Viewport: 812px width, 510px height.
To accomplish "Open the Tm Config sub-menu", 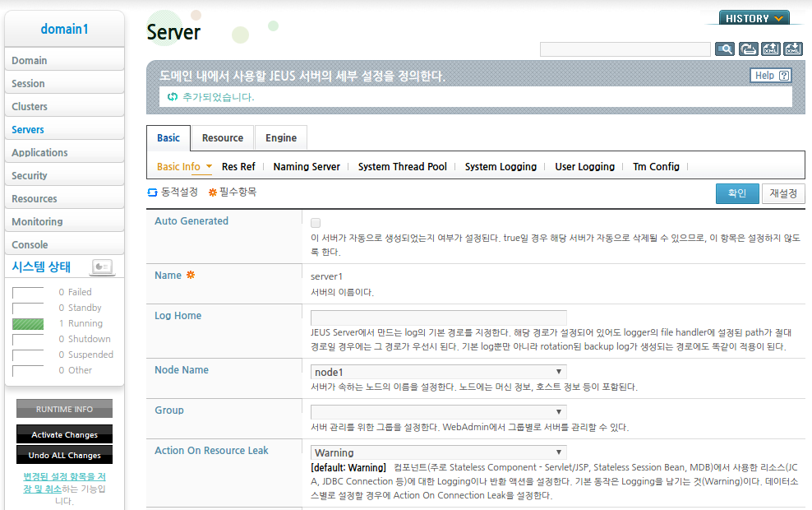I will 656,166.
